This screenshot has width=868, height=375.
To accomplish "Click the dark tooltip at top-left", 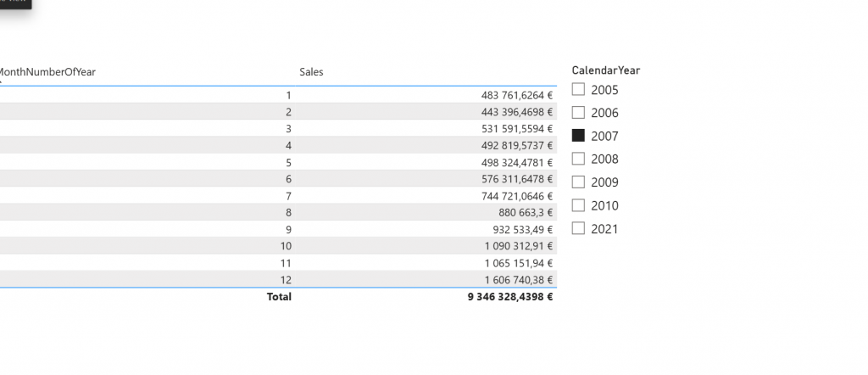I will (15, 3).
